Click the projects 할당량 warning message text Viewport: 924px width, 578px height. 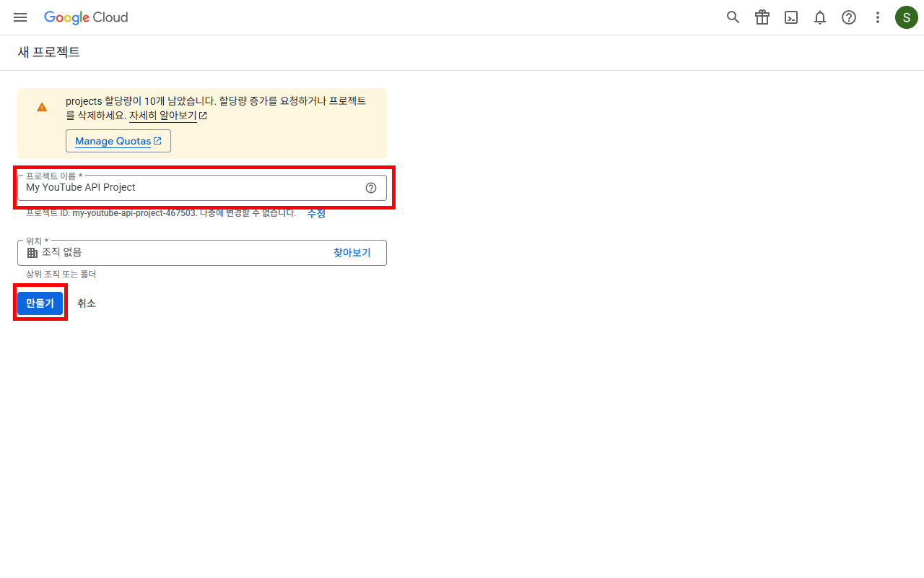[216, 108]
